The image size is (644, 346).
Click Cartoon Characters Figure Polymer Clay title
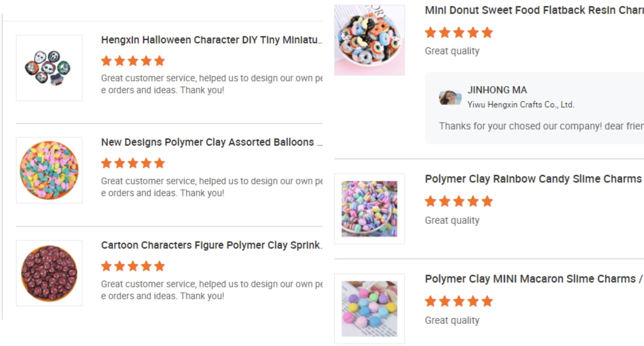pyautogui.click(x=211, y=245)
